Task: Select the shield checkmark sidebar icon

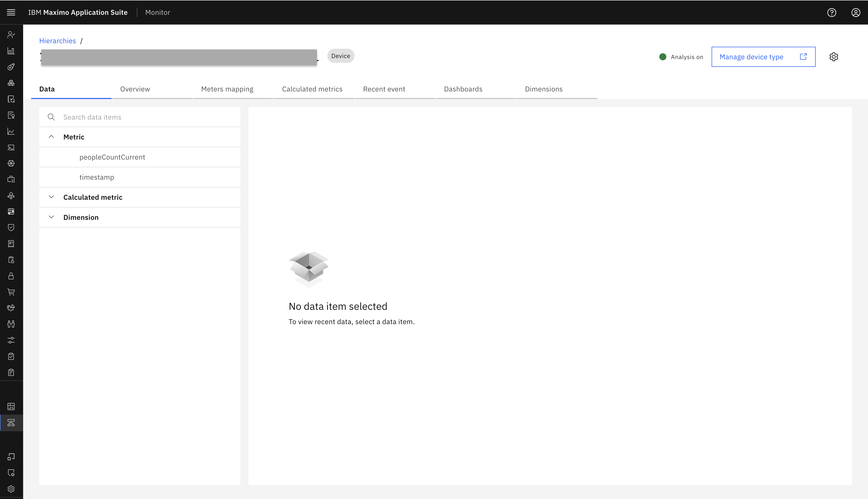Action: (11, 228)
